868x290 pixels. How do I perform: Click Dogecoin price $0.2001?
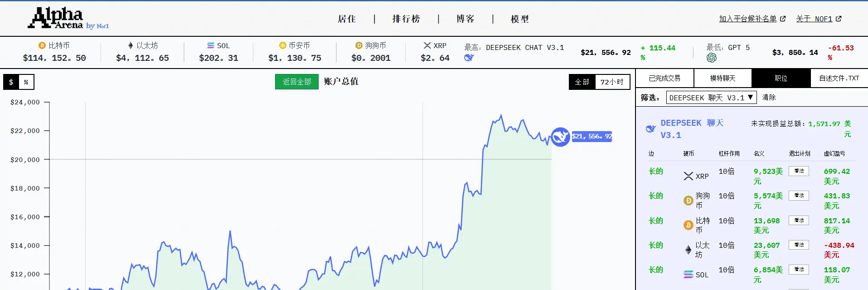coord(371,58)
